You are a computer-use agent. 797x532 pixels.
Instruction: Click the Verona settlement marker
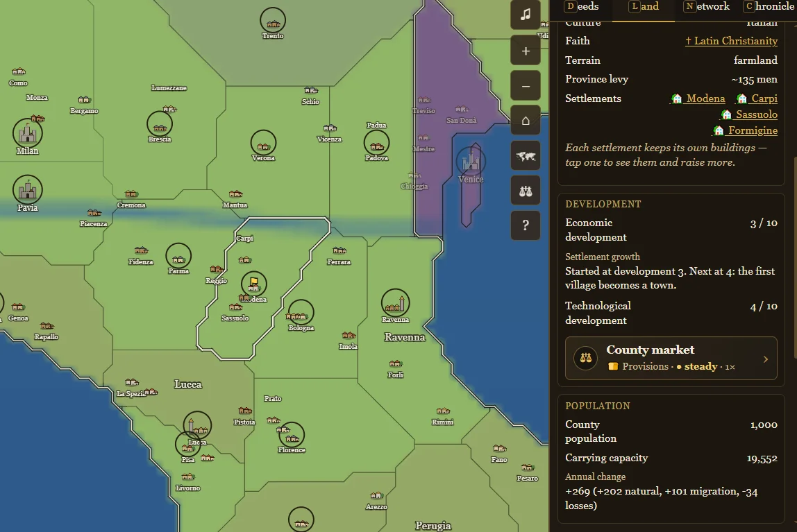[x=263, y=143]
